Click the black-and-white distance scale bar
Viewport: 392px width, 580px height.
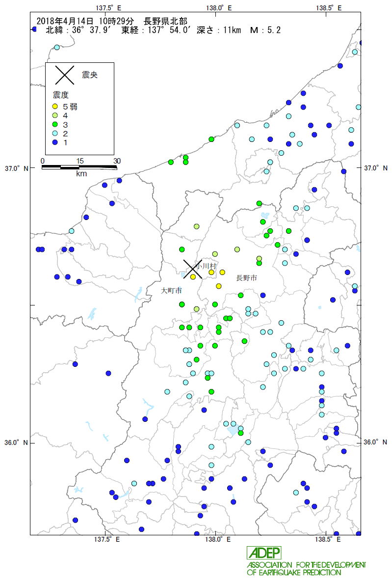pos(79,167)
